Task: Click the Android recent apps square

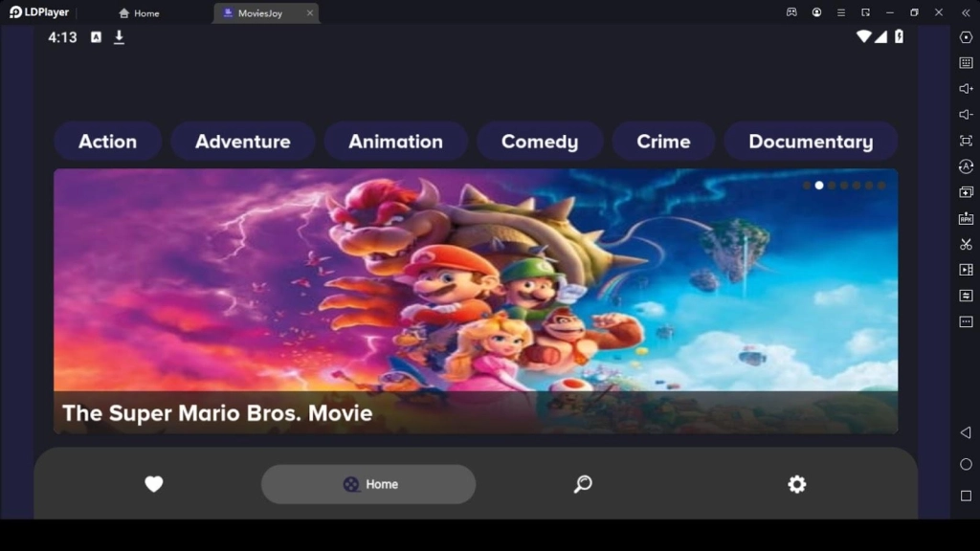Action: pyautogui.click(x=966, y=496)
